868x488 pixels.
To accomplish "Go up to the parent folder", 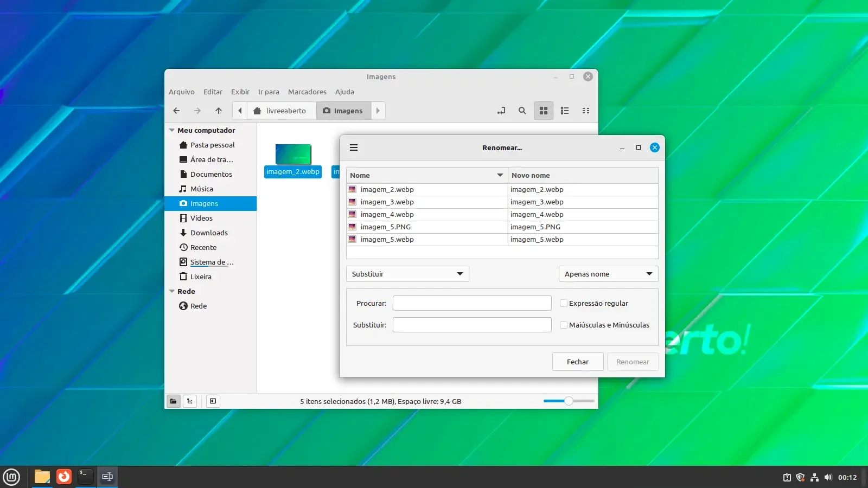I will click(x=219, y=111).
